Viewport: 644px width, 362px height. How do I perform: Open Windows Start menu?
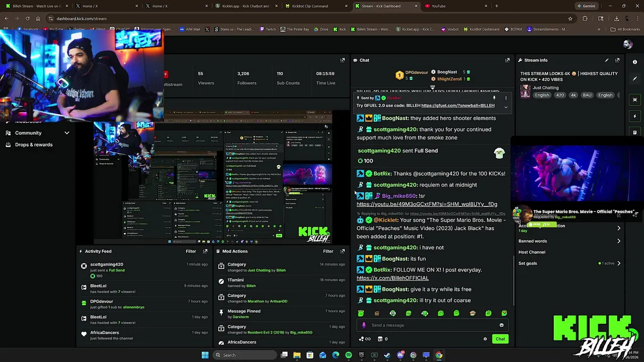point(205,355)
